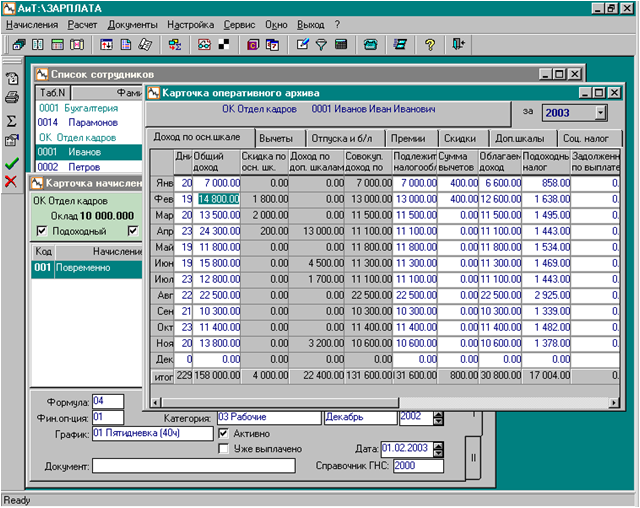Viewport: 640px width, 508px height.
Task: Click the Дата 01.02.2003 spinner arrows
Action: (x=440, y=449)
